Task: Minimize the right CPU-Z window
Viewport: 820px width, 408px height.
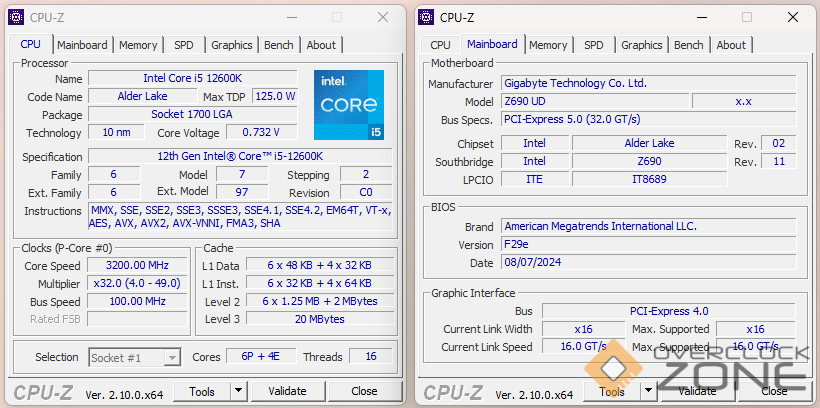Action: (x=703, y=17)
